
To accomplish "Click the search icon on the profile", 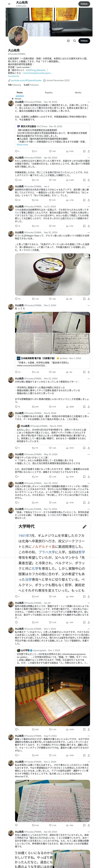I will [x=75, y=41].
